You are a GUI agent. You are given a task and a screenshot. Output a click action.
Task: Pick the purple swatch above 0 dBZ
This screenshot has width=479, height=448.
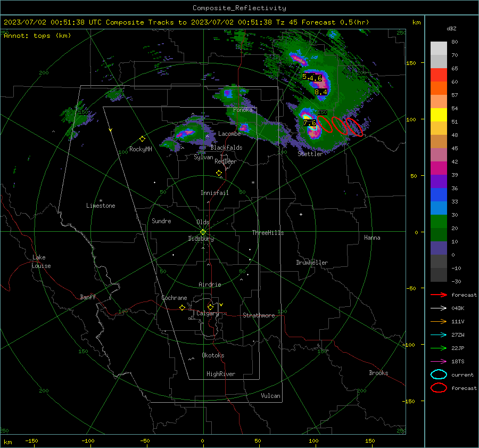point(439,248)
